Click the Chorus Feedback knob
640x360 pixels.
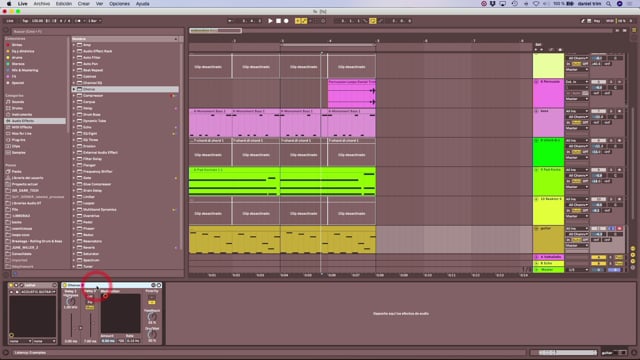[x=152, y=316]
